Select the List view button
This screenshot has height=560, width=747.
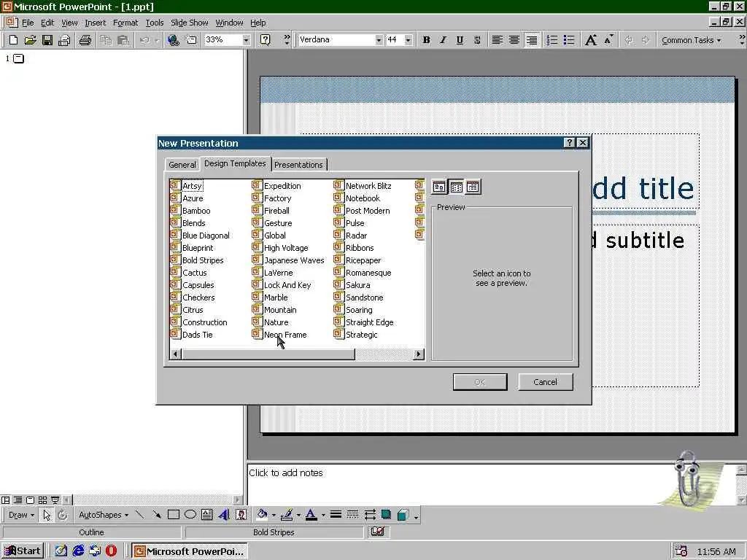pyautogui.click(x=457, y=187)
